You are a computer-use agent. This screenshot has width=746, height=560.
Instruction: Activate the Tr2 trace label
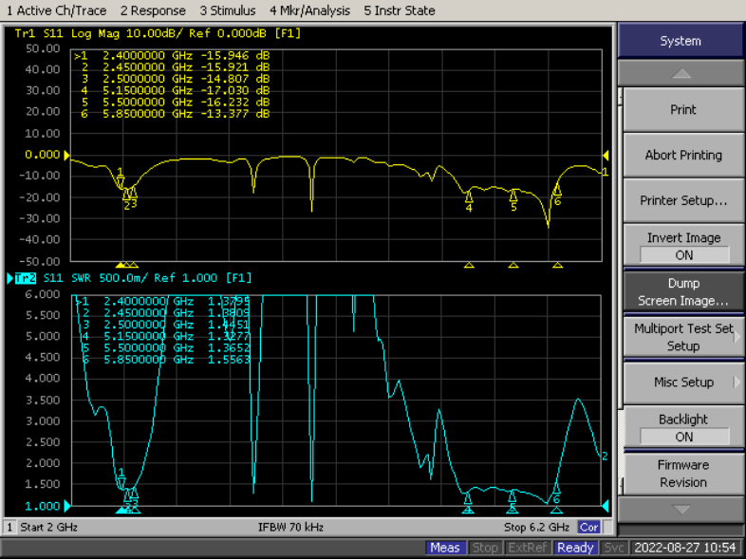[26, 278]
